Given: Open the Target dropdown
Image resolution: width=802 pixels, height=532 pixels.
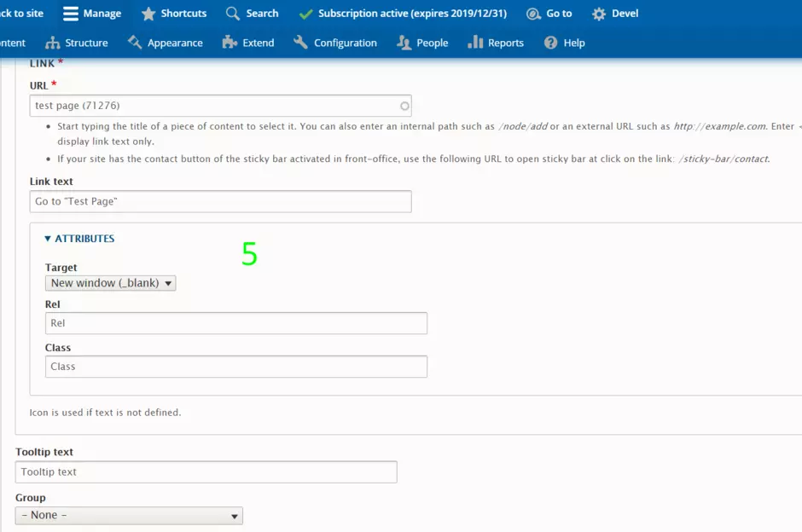Looking at the screenshot, I should click(x=111, y=283).
